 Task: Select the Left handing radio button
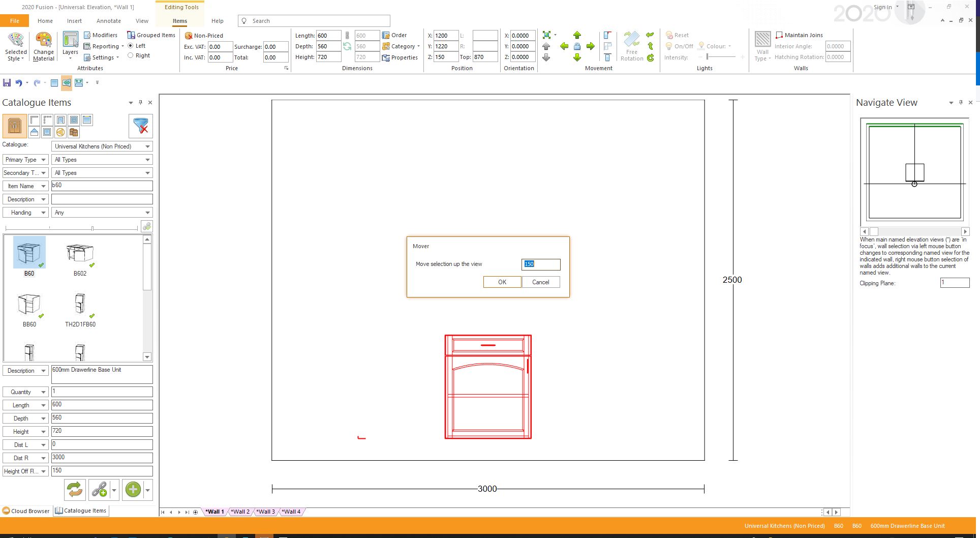pos(131,46)
